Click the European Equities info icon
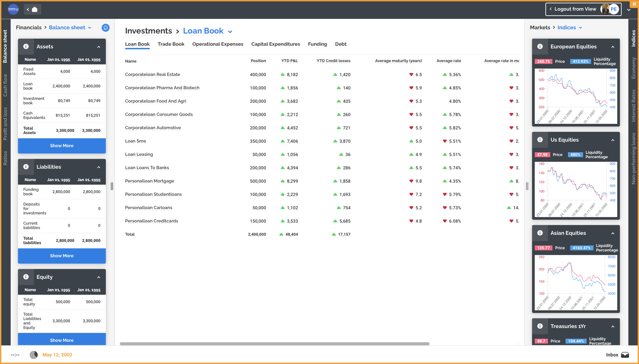The width and height of the screenshot is (639, 364). tap(540, 47)
